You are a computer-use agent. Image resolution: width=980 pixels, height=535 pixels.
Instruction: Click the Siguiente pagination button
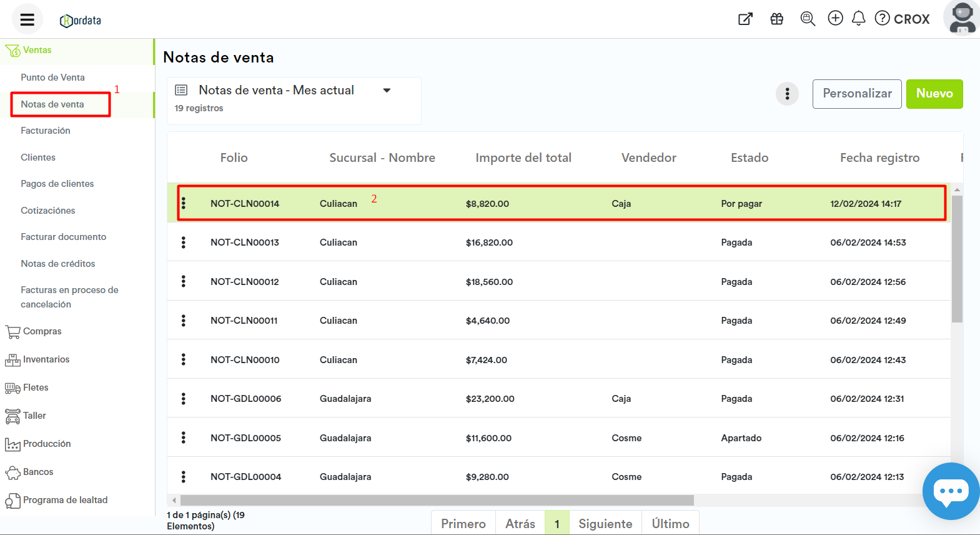605,524
